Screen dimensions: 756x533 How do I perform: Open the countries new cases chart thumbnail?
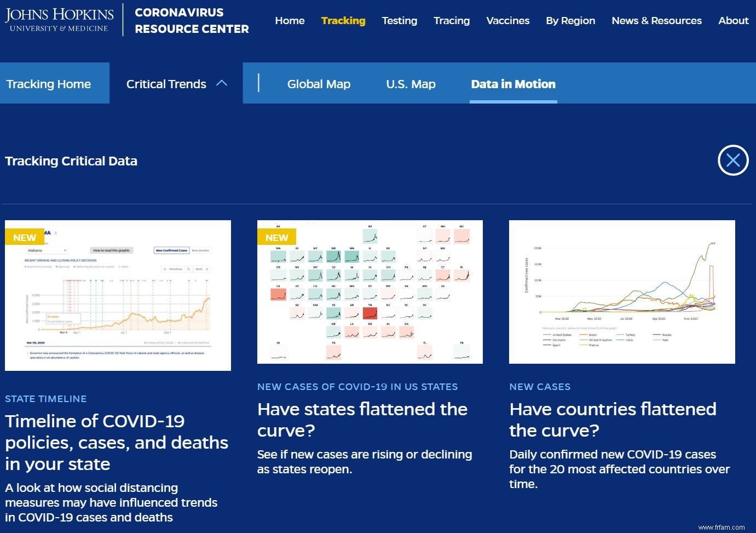point(622,292)
